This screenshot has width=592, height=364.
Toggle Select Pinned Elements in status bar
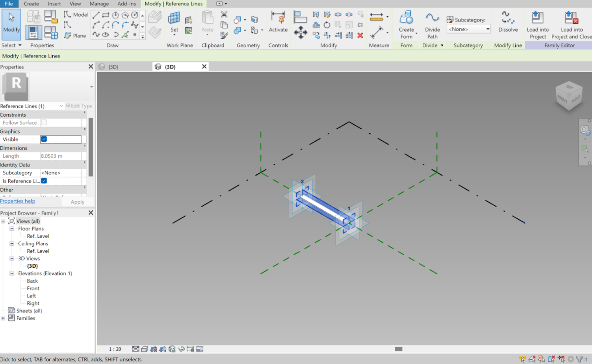tap(542, 359)
